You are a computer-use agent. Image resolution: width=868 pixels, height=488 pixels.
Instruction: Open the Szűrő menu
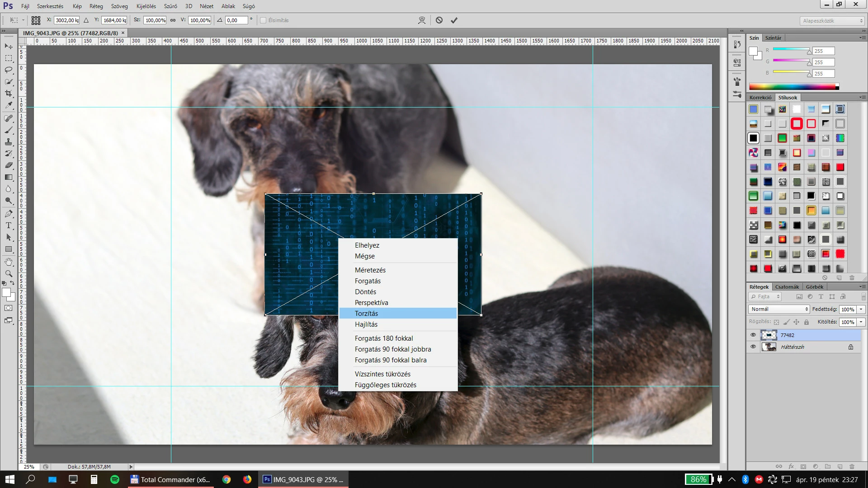[170, 6]
